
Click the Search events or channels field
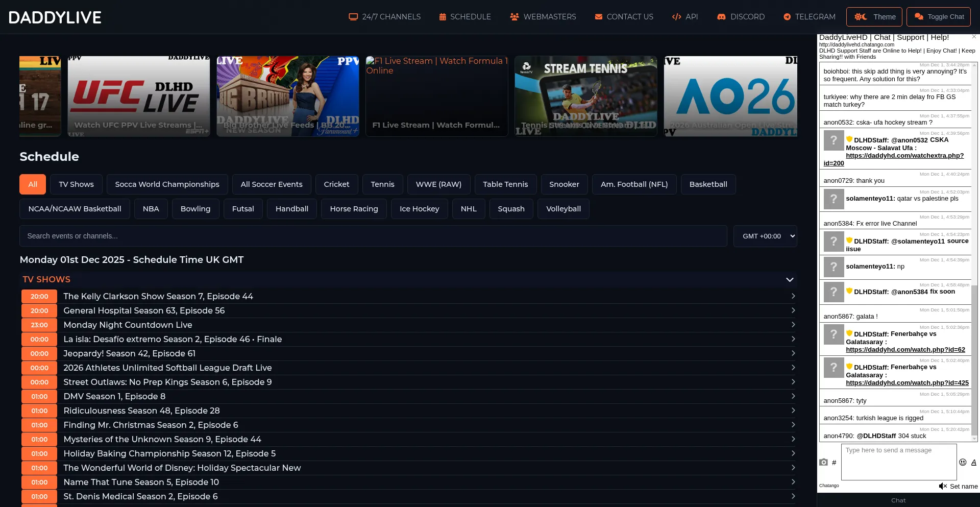coord(373,236)
